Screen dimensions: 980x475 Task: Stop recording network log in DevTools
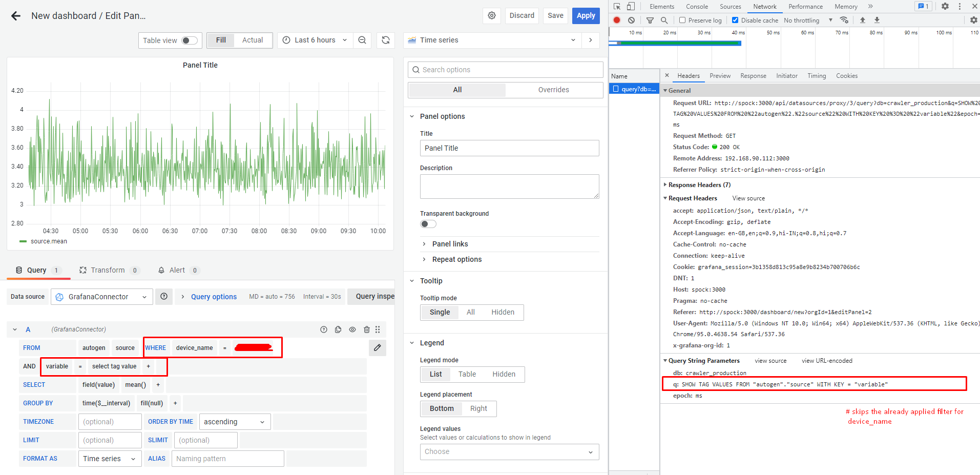616,20
